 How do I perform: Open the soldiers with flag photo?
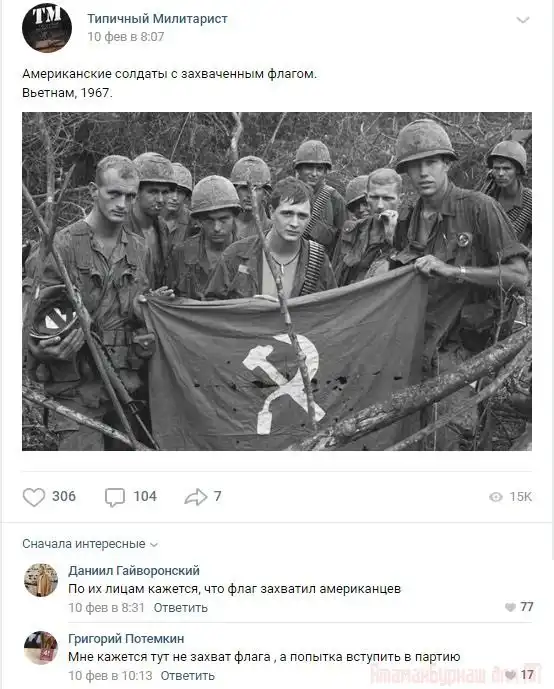pos(277,281)
